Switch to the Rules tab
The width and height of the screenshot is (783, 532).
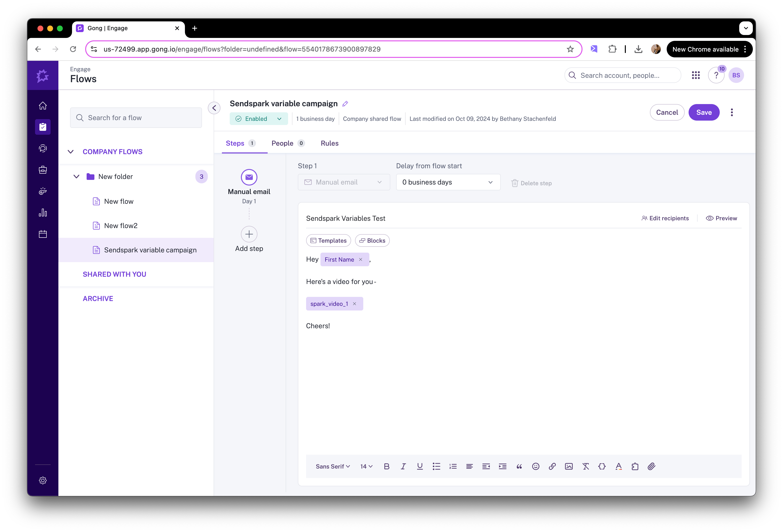329,143
